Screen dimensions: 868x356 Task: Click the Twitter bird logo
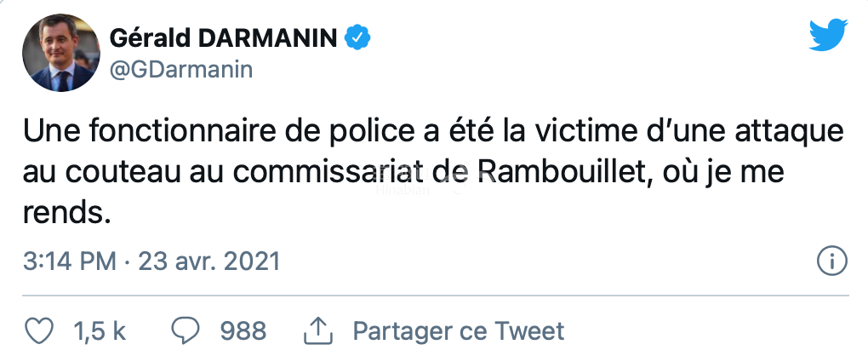[829, 36]
